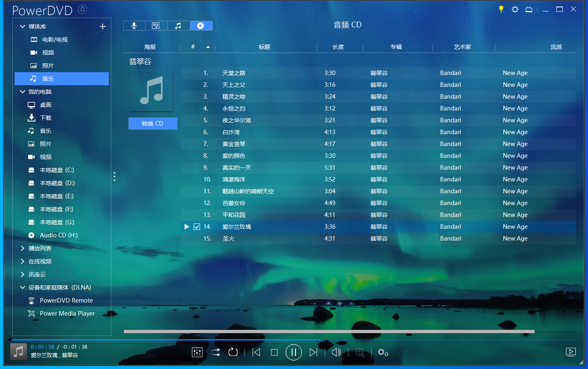The height and width of the screenshot is (369, 588).
Task: Select the microphone artist view tab
Action: point(134,26)
